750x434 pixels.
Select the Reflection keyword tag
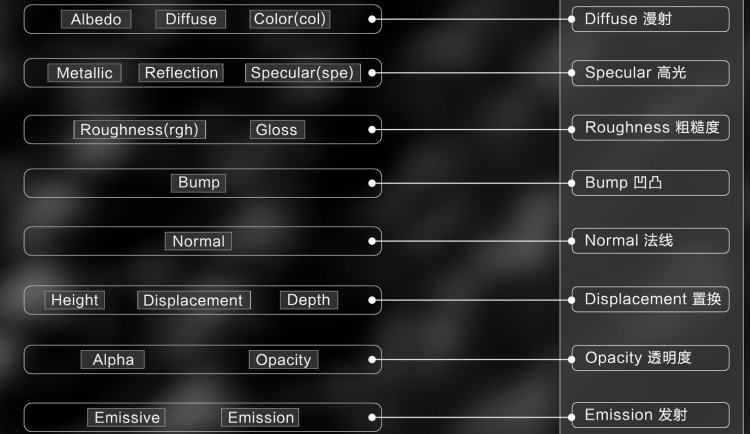click(x=181, y=73)
